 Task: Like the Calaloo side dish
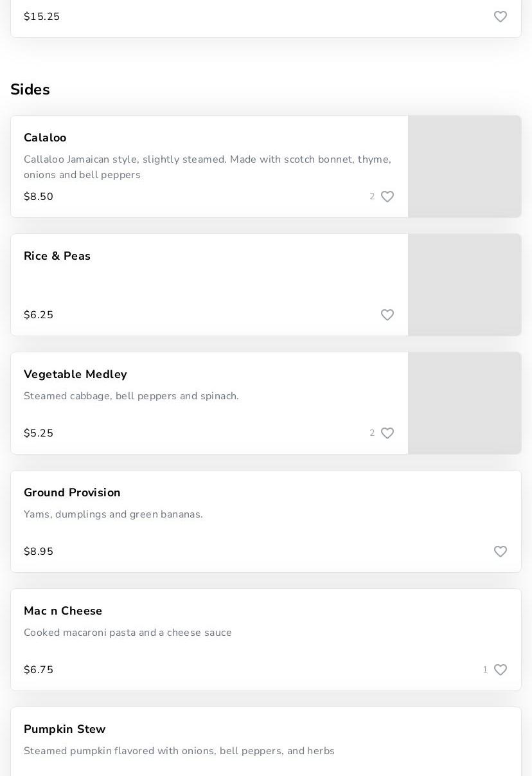[387, 197]
